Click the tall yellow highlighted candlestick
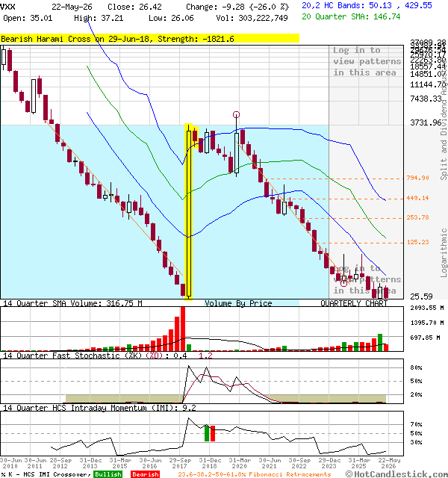448x478 pixels. [x=189, y=212]
